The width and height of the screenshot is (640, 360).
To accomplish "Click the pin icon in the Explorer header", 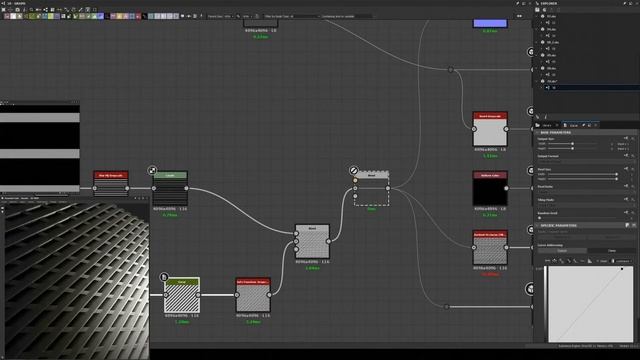I will click(625, 3).
